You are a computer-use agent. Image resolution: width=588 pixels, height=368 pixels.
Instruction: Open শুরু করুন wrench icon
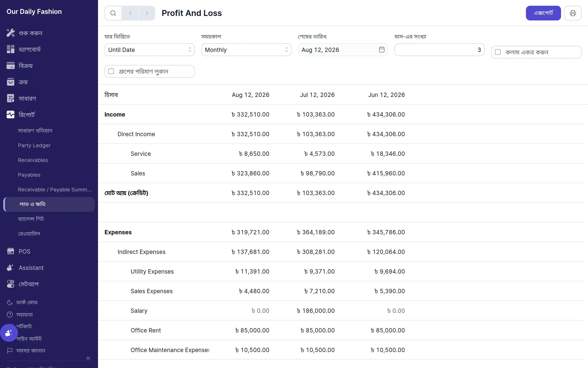click(10, 33)
